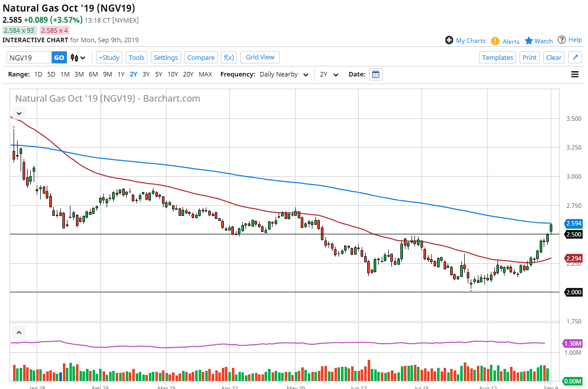Open the Templates button
This screenshot has height=389, width=588.
coord(497,57)
